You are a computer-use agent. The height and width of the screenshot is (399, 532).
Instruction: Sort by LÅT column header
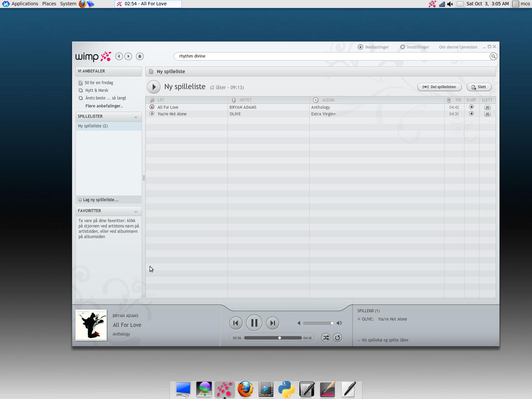[x=187, y=100]
